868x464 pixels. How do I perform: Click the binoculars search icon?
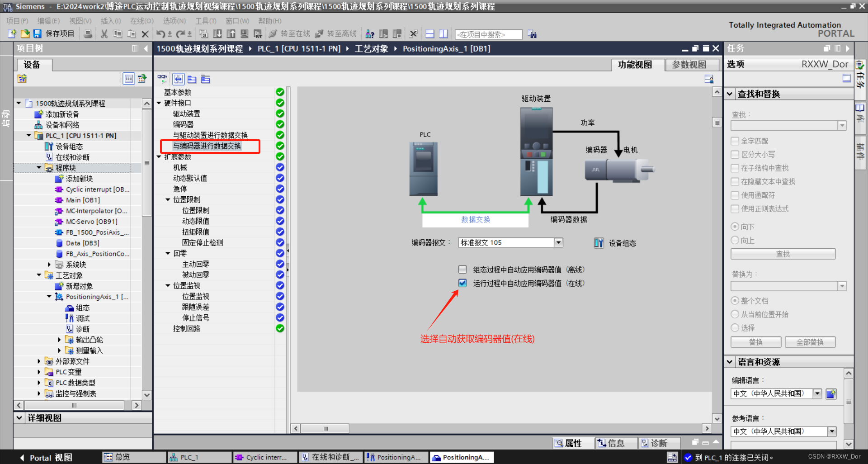[533, 34]
